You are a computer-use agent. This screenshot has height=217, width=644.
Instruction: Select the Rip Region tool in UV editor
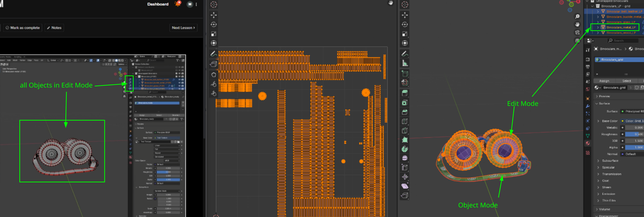point(214,64)
